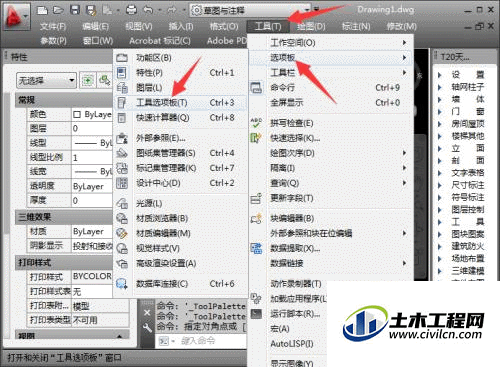Open the 绘图(D) menu

click(x=311, y=26)
